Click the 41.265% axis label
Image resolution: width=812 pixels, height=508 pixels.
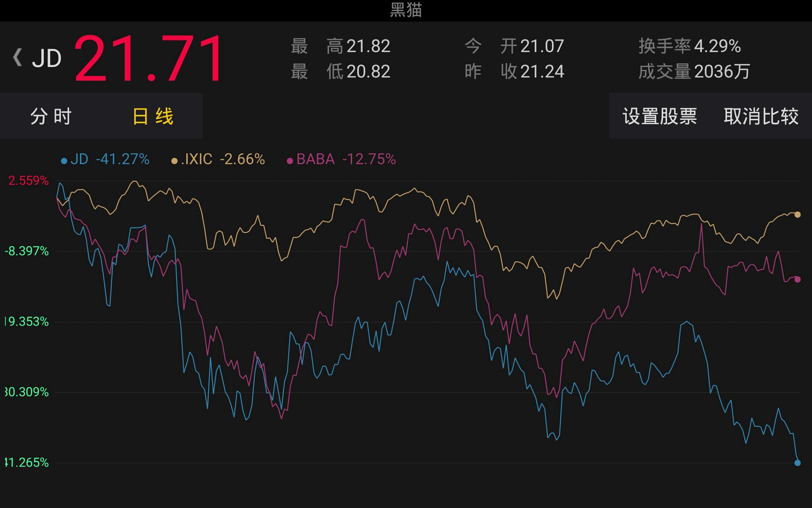click(27, 463)
